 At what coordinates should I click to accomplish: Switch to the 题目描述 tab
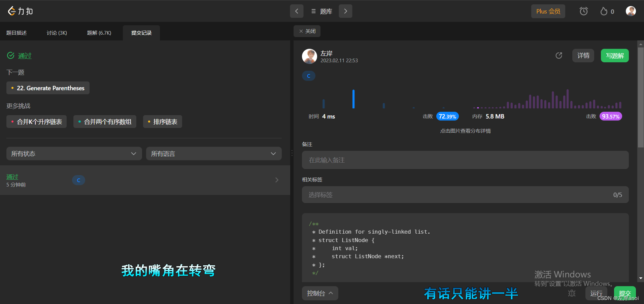click(x=16, y=33)
